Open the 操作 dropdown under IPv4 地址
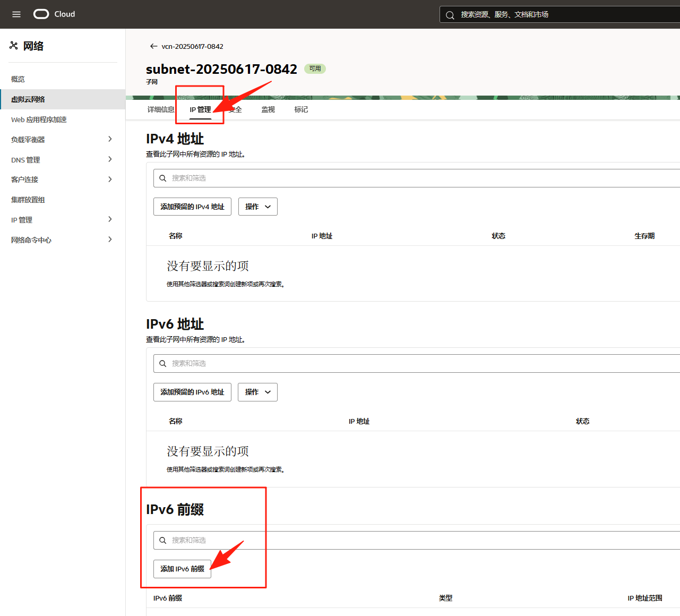680x616 pixels. [x=257, y=207]
